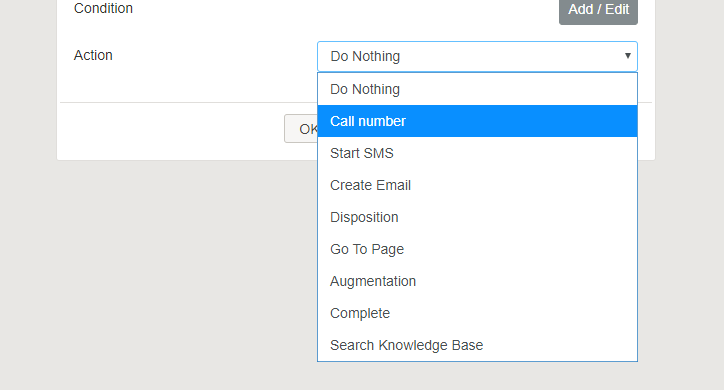
Task: Click the OK button
Action: click(x=301, y=129)
